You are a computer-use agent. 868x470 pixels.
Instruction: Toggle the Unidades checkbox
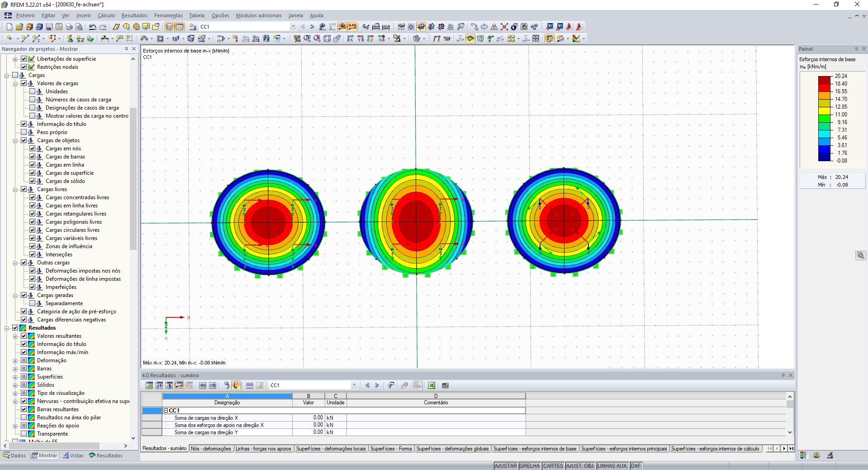(x=32, y=91)
